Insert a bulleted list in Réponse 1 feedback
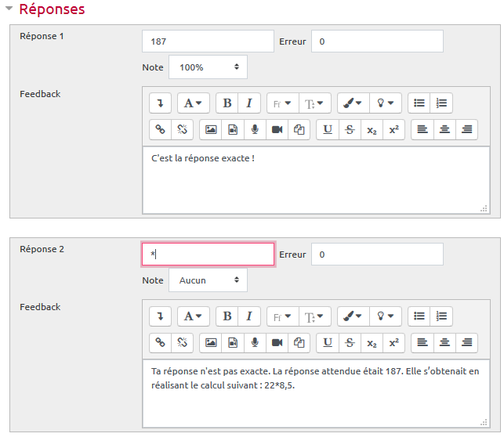Image resolution: width=504 pixels, height=437 pixels. (419, 103)
